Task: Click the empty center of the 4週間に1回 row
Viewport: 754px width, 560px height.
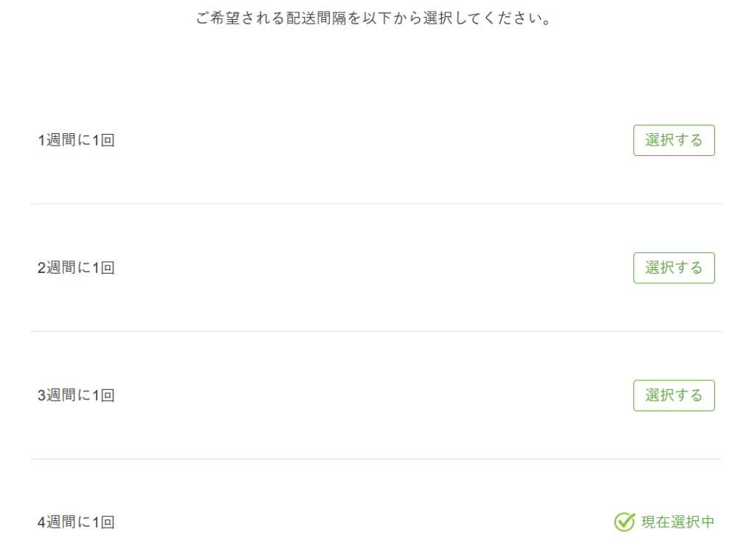Action: click(376, 522)
